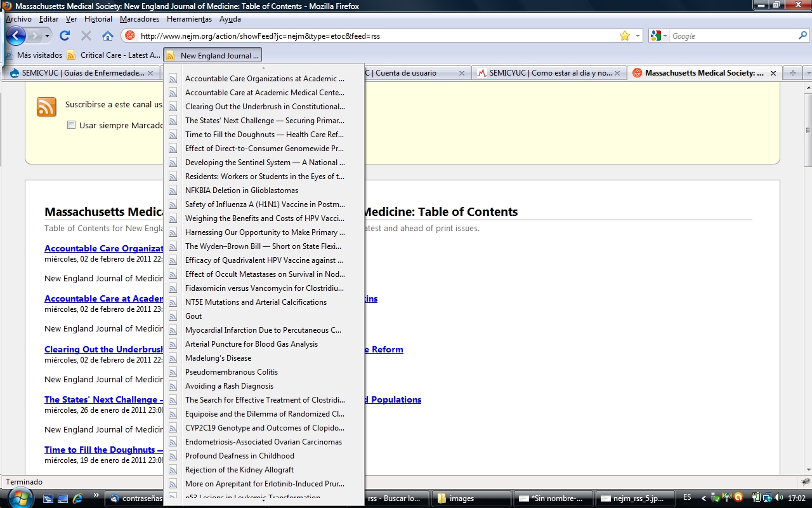Screen dimensions: 812x508
Task: Close the 'SEMICYUC | Como estar al día' tab
Action: (x=617, y=73)
